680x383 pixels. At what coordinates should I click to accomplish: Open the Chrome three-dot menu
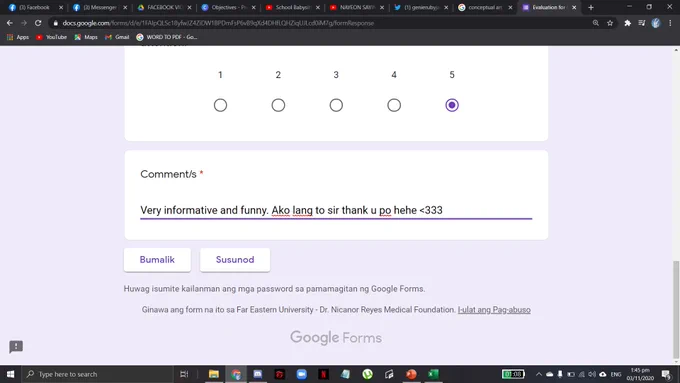tap(670, 23)
